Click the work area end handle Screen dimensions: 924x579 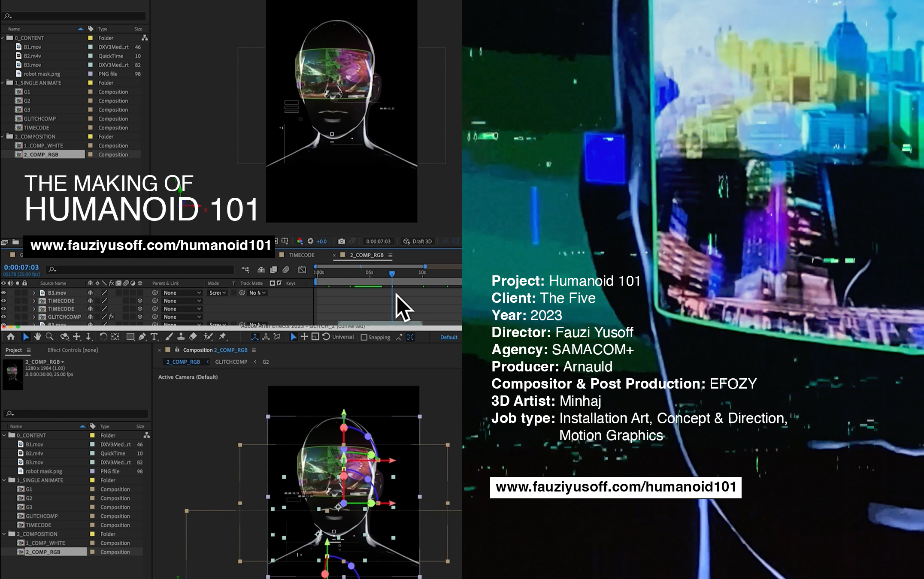coord(425,266)
